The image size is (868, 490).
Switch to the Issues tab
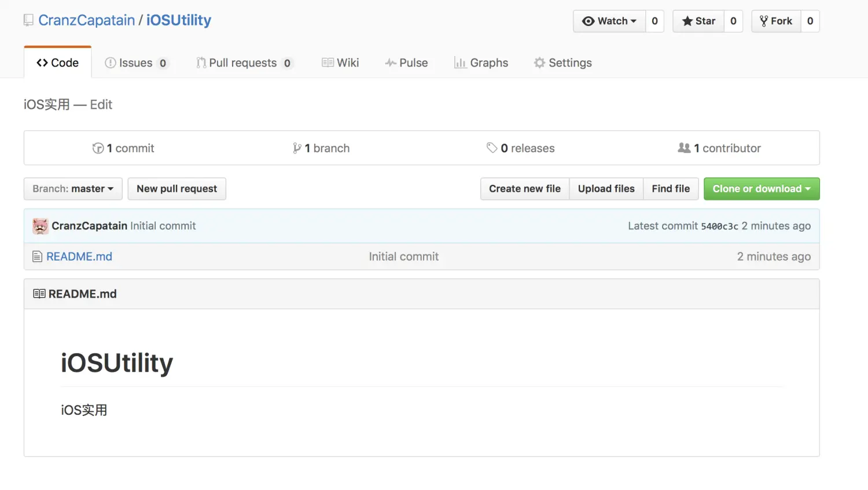click(x=136, y=63)
